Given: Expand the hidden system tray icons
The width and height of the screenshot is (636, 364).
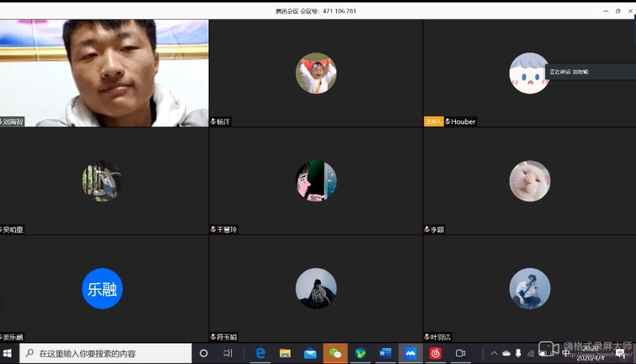Looking at the screenshot, I should click(494, 353).
